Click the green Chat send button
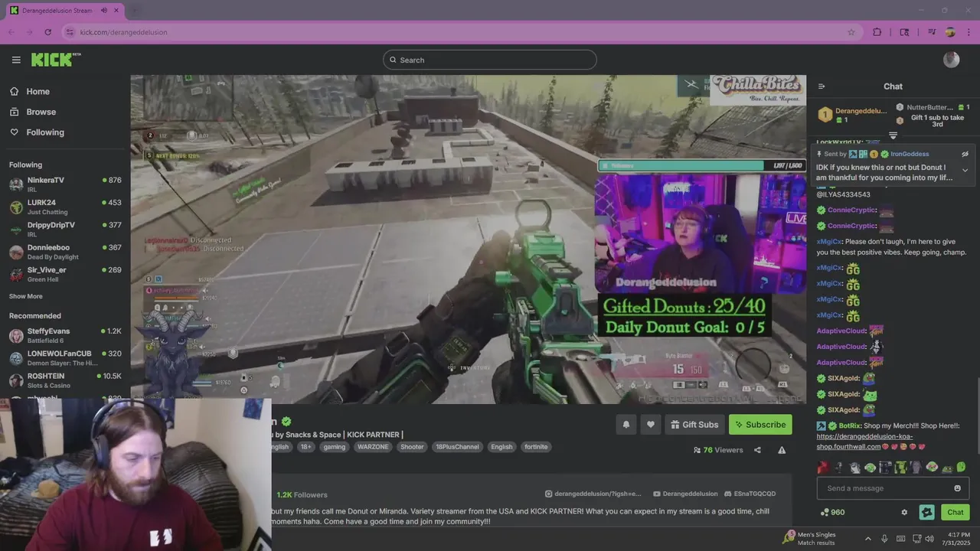Viewport: 980px width, 551px height. pyautogui.click(x=955, y=512)
